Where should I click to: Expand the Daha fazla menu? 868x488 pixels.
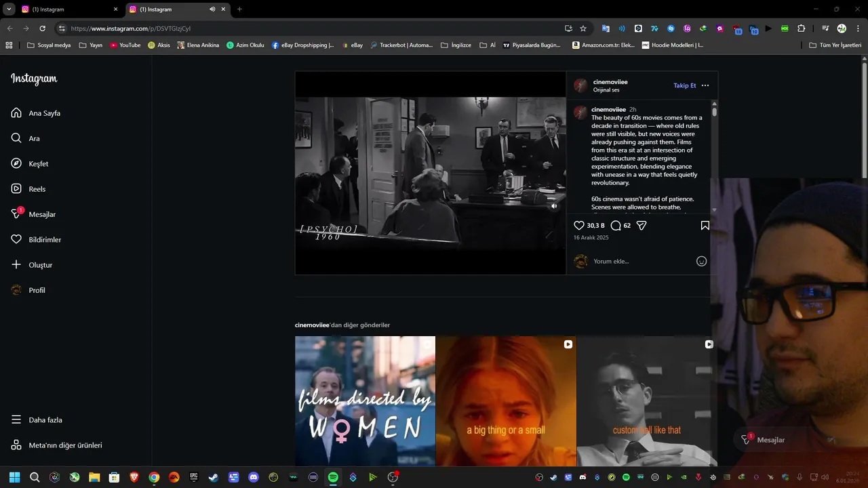click(37, 420)
